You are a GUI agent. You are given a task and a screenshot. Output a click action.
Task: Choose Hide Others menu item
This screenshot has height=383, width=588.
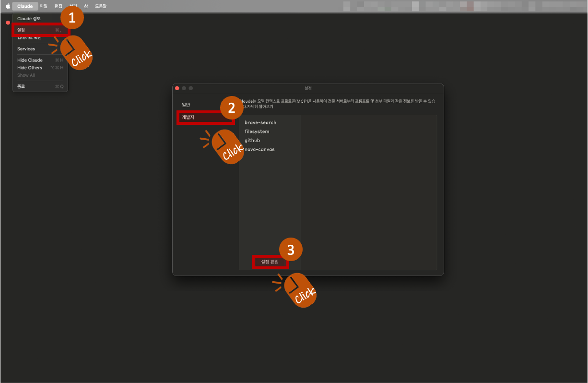(40, 68)
